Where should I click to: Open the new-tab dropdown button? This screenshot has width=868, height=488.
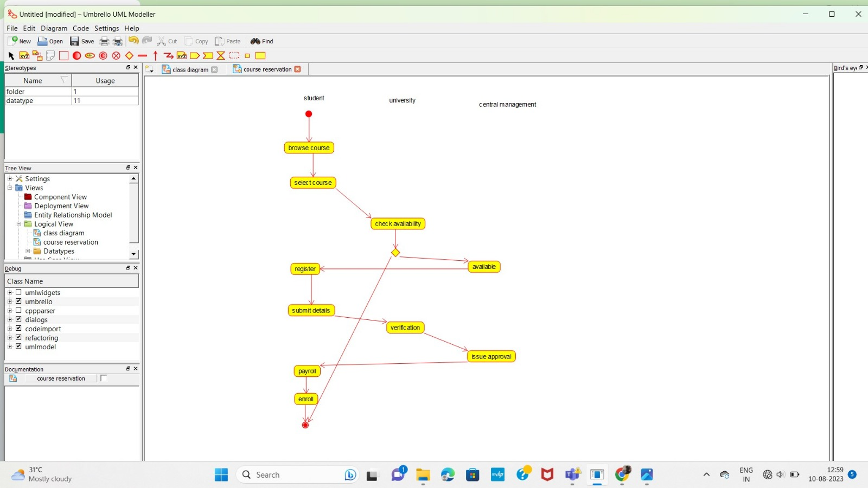pyautogui.click(x=150, y=69)
